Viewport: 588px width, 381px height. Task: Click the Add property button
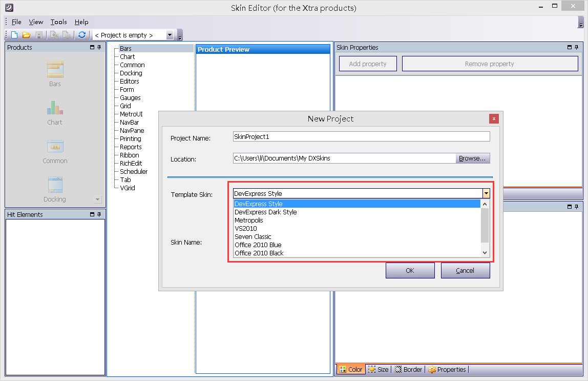point(368,64)
